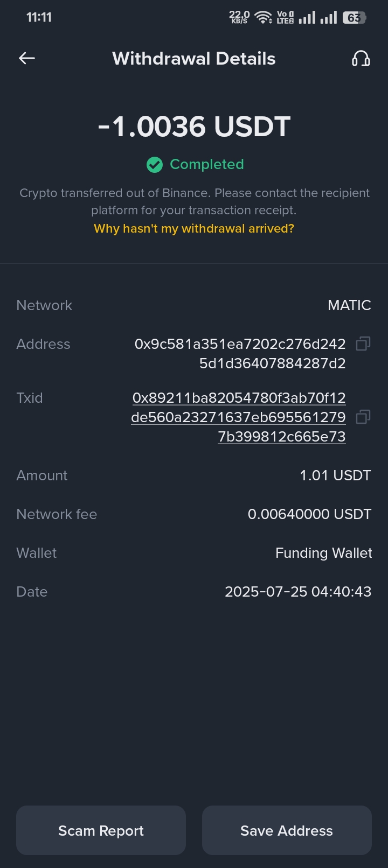Tap the -1.0036 USDT amount heading
This screenshot has width=388, height=868.
tap(194, 127)
